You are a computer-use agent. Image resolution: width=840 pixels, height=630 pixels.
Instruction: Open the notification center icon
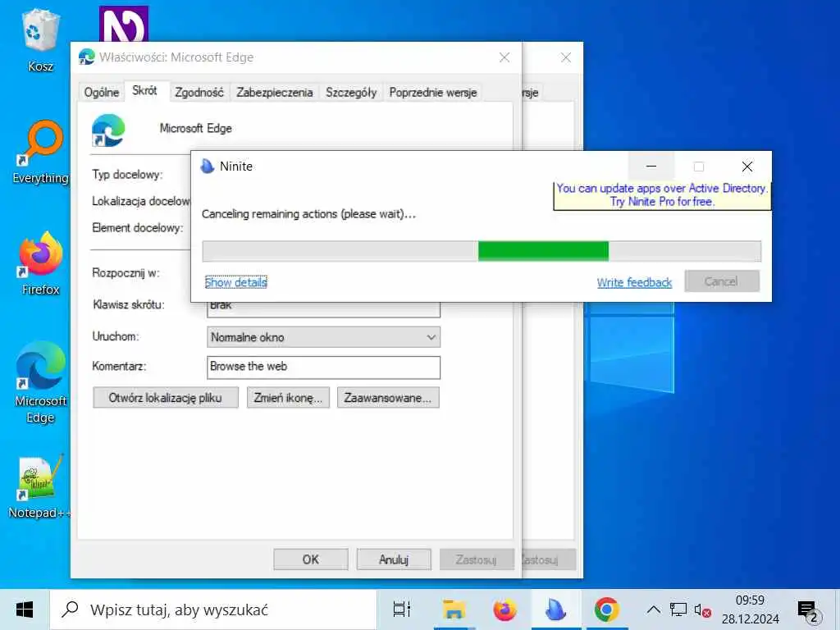coord(810,610)
